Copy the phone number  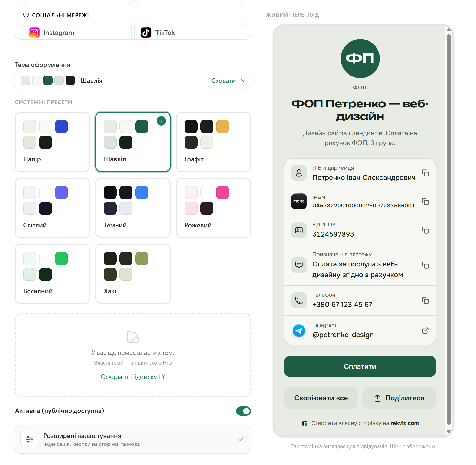coord(425,300)
